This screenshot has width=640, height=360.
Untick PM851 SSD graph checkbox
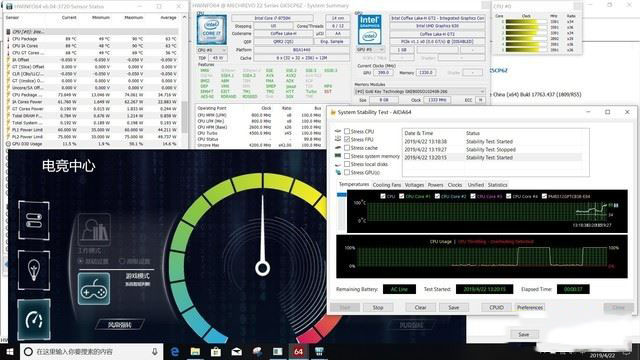[544, 196]
